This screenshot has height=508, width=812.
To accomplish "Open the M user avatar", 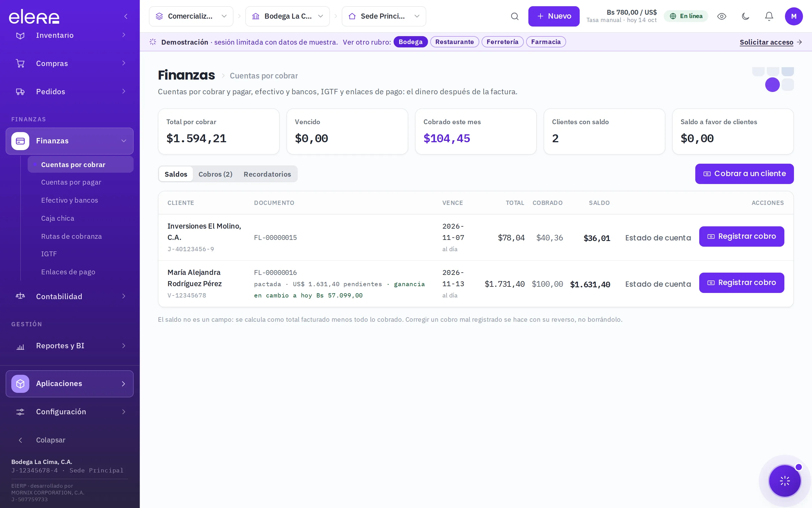I will coord(794,16).
